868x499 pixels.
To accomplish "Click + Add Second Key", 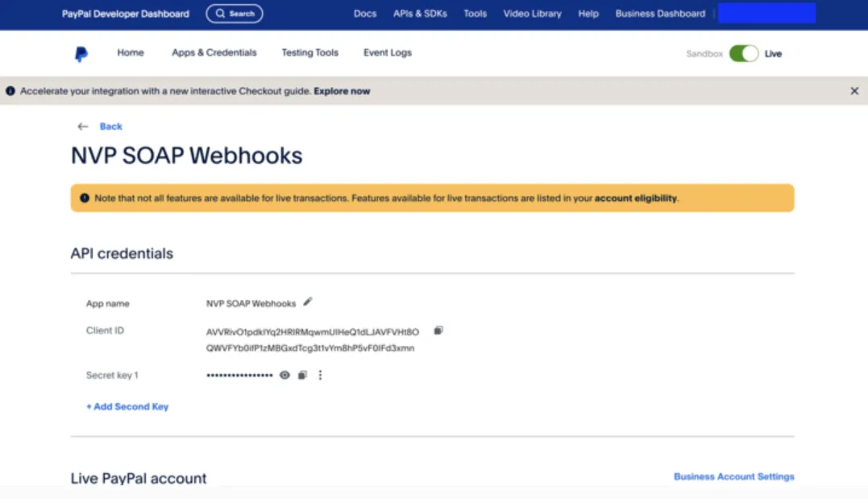I will pos(127,406).
